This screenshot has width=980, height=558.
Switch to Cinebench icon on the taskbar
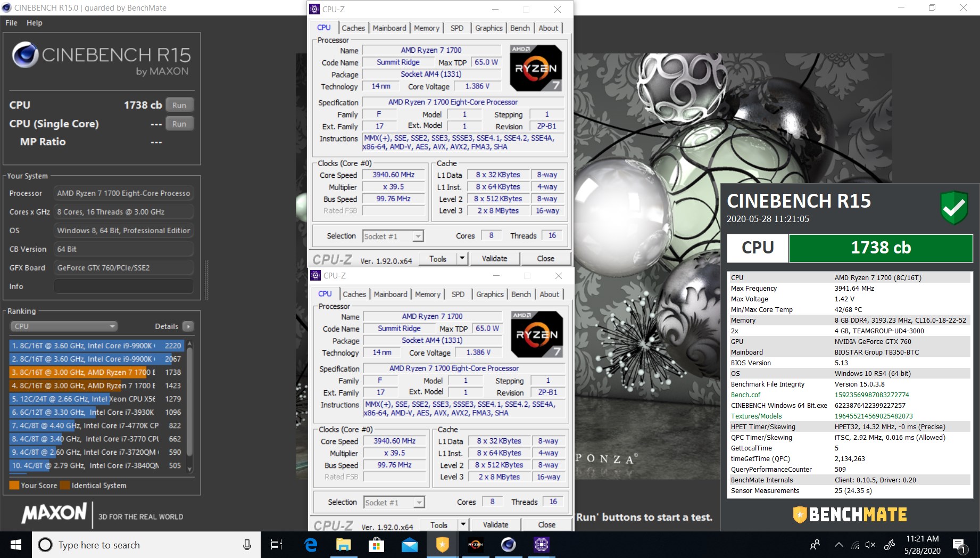(509, 544)
